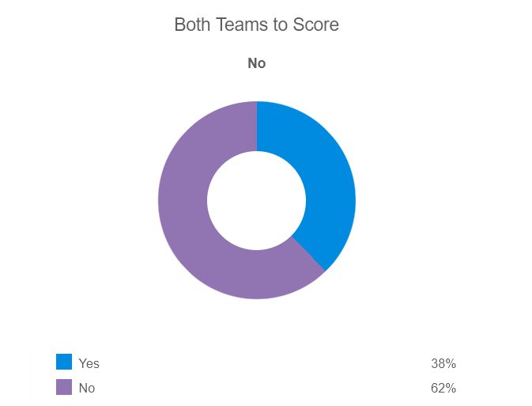532x406 pixels.
Task: Click the word "to" in the chart title
Action: (x=279, y=25)
